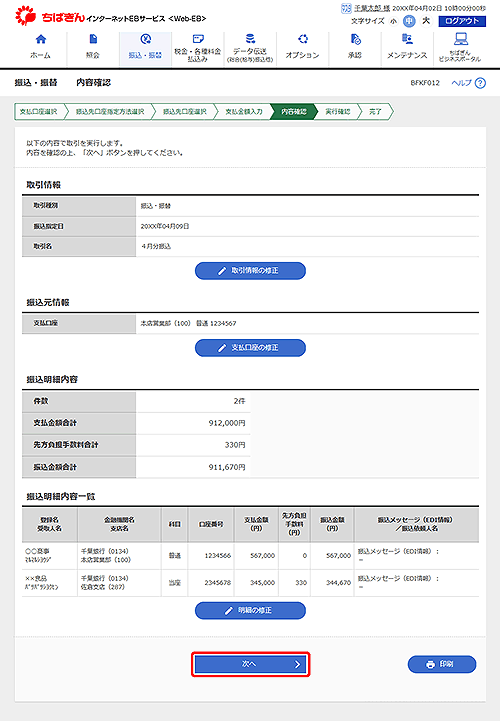
Task: Open the 照会 inquiry document icon
Action: tap(93, 39)
